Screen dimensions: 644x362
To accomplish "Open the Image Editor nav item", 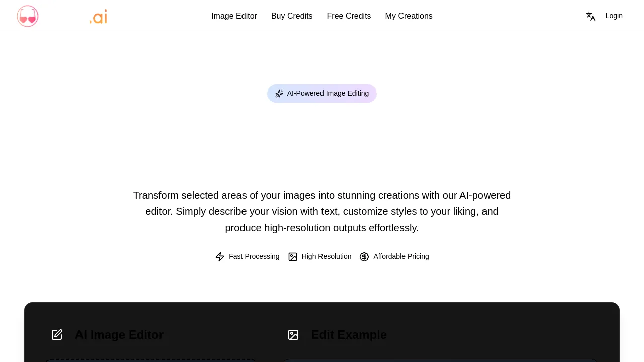I will (x=234, y=16).
